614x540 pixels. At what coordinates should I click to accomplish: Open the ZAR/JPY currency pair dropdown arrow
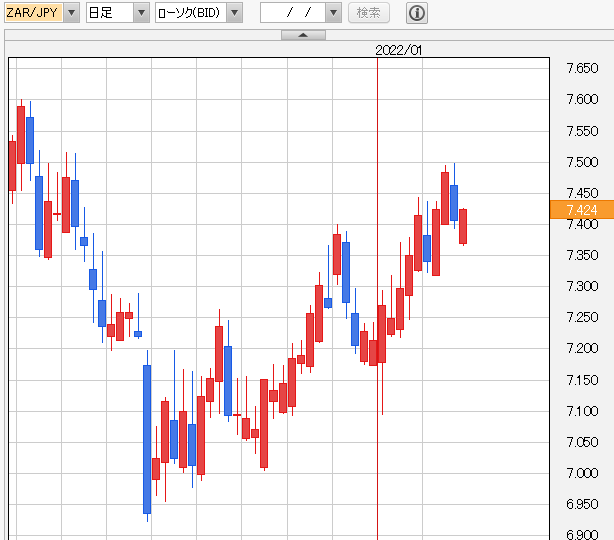pyautogui.click(x=71, y=13)
